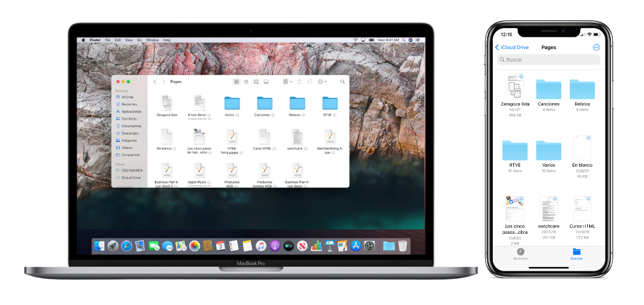This screenshot has height=305, width=644.
Task: Open Music from the Dock
Action: tap(261, 246)
